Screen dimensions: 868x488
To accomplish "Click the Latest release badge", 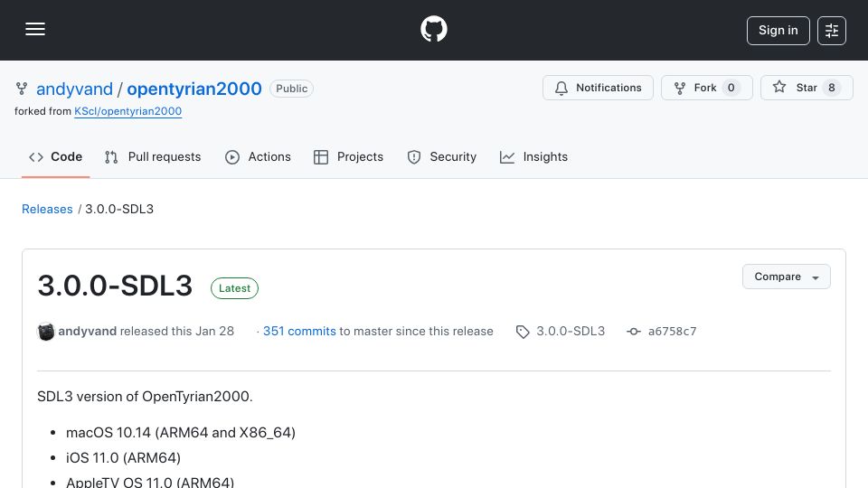I will (234, 288).
